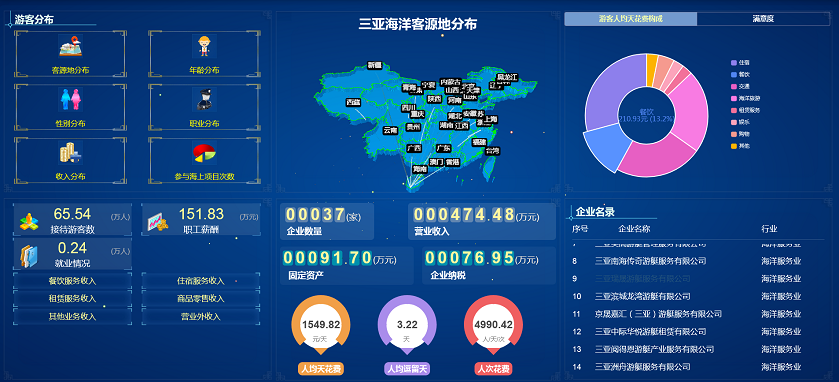The height and width of the screenshot is (382, 839).
Task: Open the 餐饮服务收入 button
Action: (x=72, y=281)
